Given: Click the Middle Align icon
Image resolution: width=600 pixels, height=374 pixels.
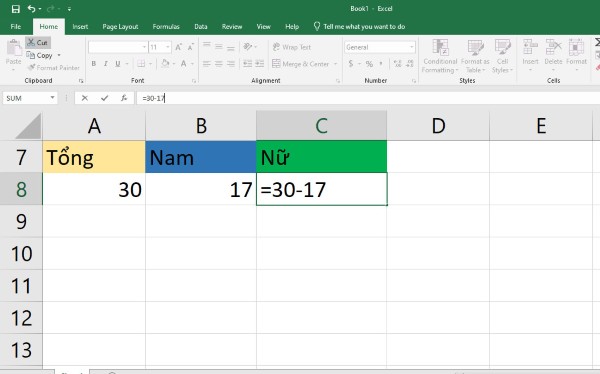Looking at the screenshot, I should pyautogui.click(x=219, y=46).
